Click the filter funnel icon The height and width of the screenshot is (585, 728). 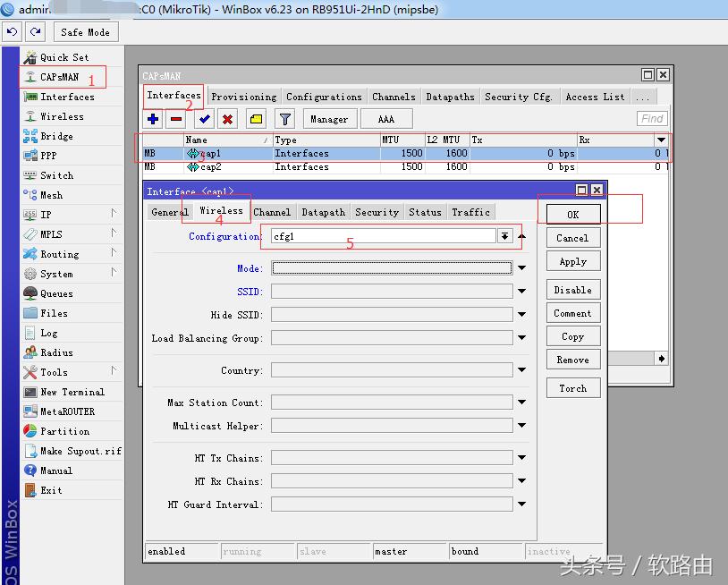(284, 119)
